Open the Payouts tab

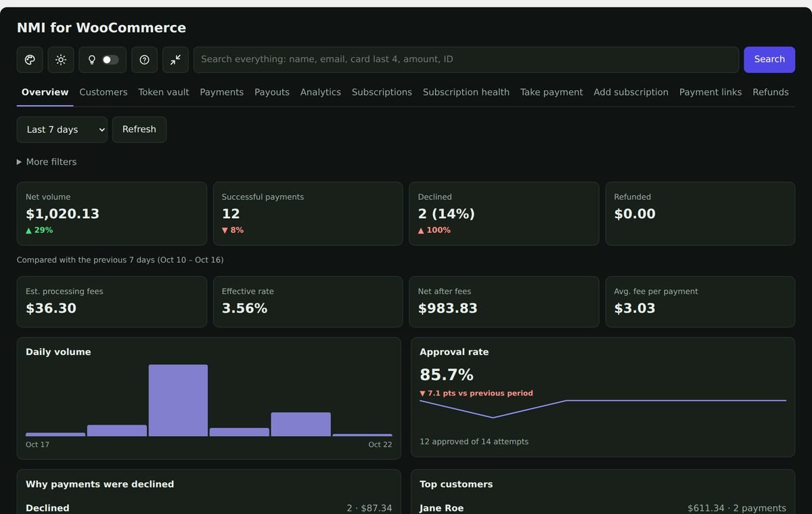pyautogui.click(x=272, y=92)
